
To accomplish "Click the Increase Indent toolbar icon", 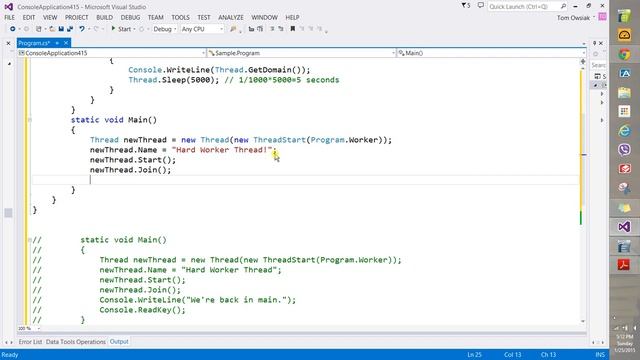I will [x=260, y=29].
